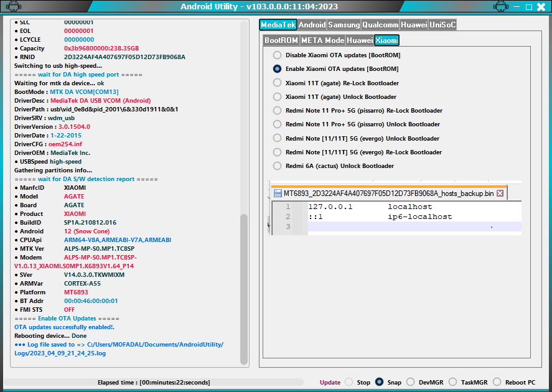Click empty line 3 in the hosts editor
Screen dimensions: 552x392
tap(414, 226)
